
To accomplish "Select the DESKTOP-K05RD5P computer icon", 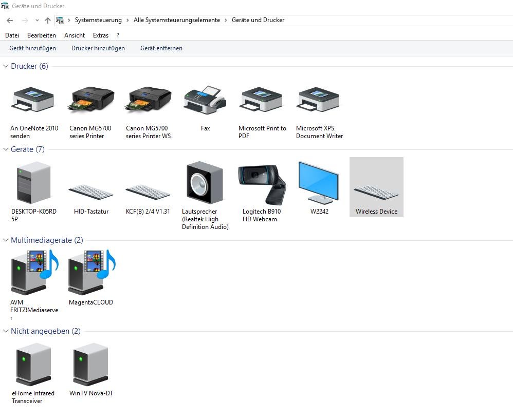I will pyautogui.click(x=33, y=182).
